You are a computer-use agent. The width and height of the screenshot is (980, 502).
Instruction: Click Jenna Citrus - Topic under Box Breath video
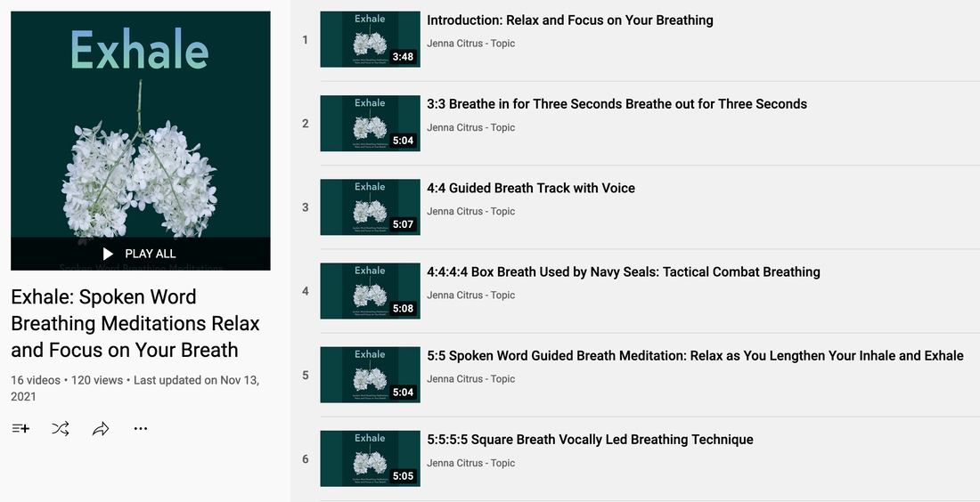tap(470, 295)
